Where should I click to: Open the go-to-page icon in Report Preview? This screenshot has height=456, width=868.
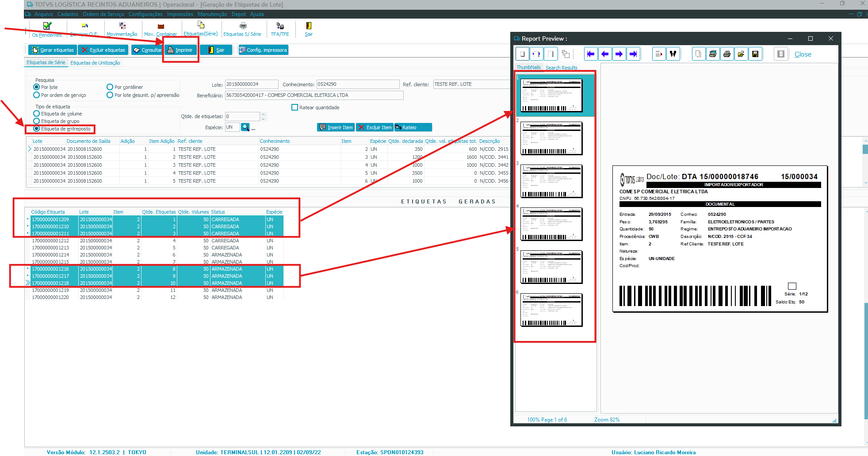tap(659, 54)
